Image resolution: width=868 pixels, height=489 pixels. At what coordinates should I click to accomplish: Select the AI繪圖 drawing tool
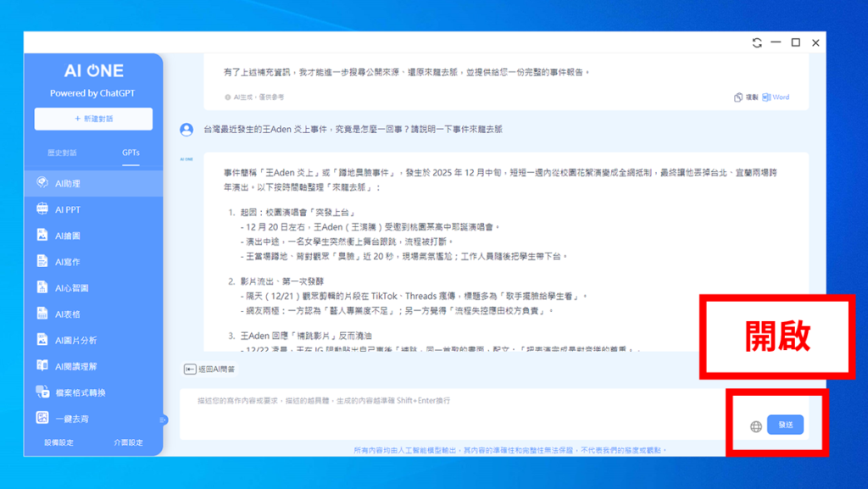[x=68, y=236]
